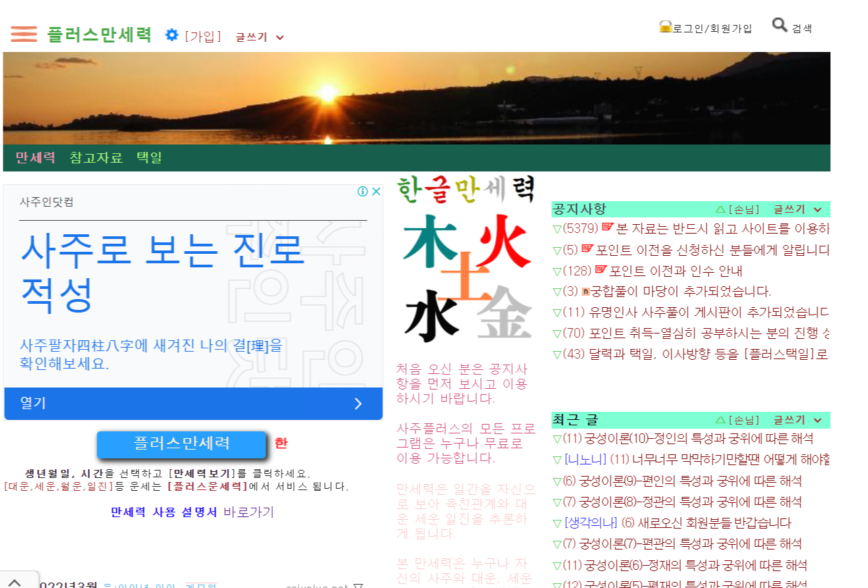The image size is (868, 588).
Task: Open post 새로오신 회원분들 반갑습니다
Action: 715,523
